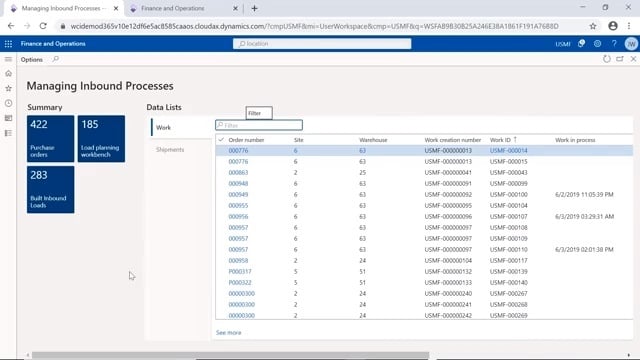Open order number 000958 link

(x=238, y=260)
